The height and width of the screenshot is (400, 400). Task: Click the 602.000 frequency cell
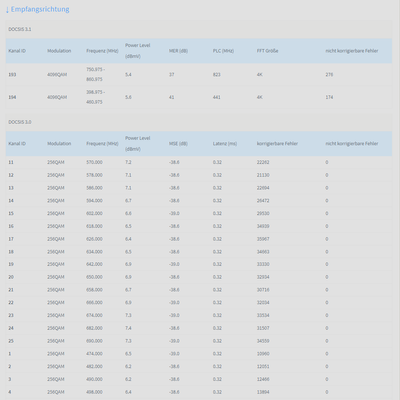click(94, 213)
